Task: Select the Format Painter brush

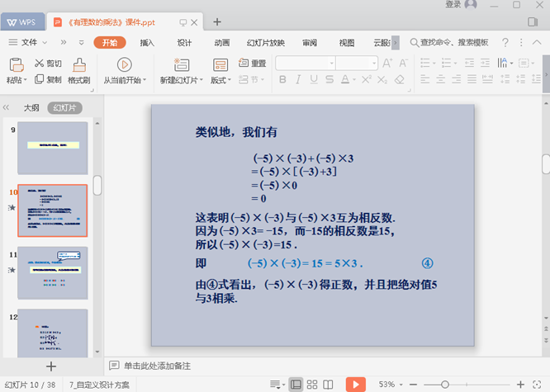Action: click(79, 65)
